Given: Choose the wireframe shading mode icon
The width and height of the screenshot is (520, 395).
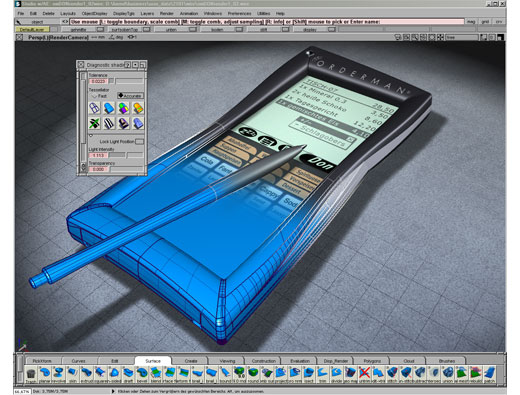Looking at the screenshot, I should (x=94, y=107).
